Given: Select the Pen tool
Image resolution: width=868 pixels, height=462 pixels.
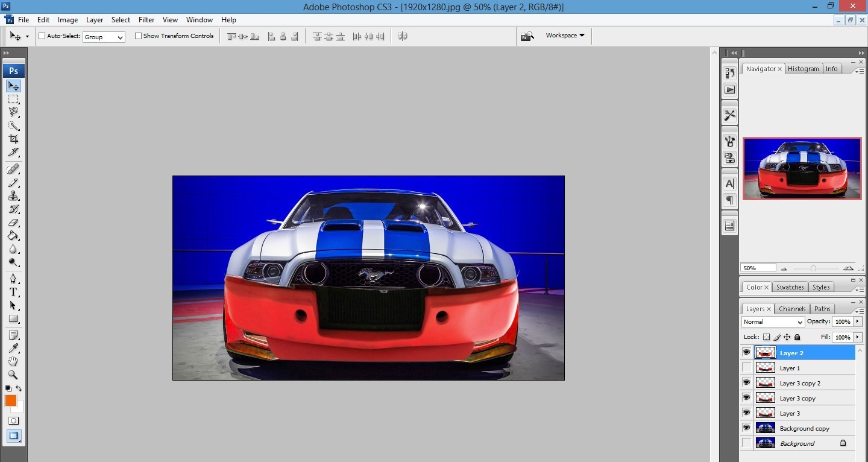Looking at the screenshot, I should 13,279.
